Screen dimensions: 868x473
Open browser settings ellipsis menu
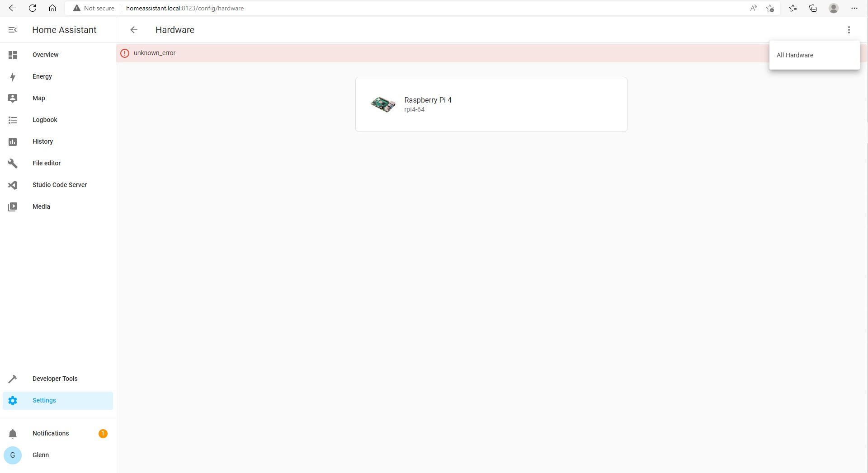tap(854, 8)
